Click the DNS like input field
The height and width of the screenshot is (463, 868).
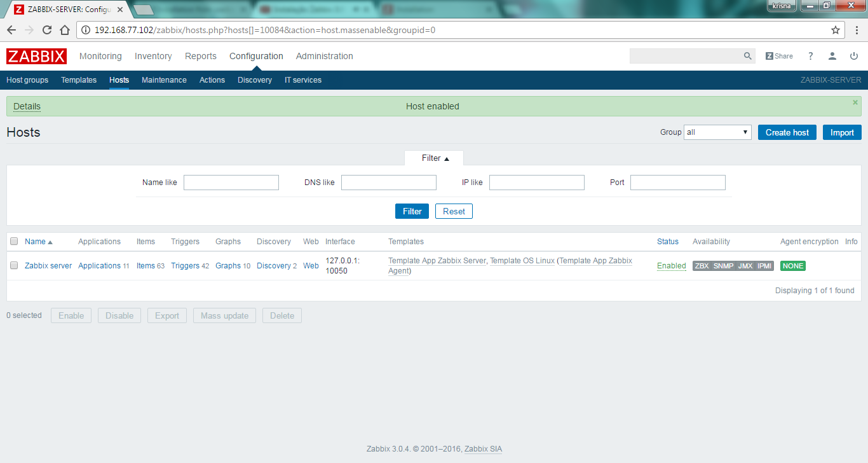(389, 183)
